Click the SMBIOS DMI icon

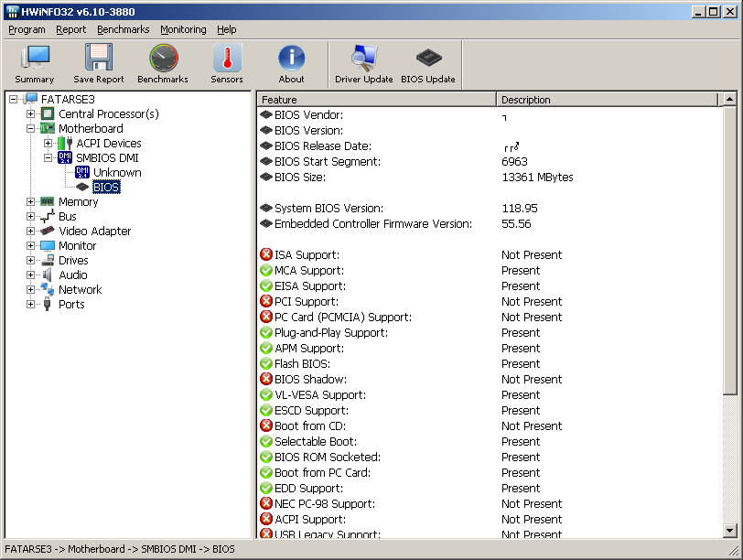(x=65, y=157)
